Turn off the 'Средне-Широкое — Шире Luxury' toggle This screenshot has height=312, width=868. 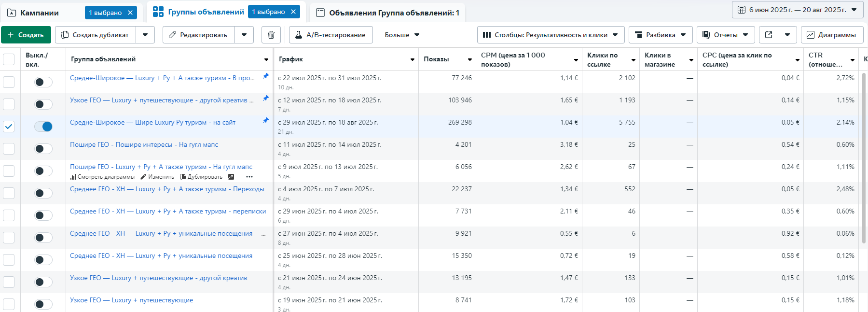point(43,127)
